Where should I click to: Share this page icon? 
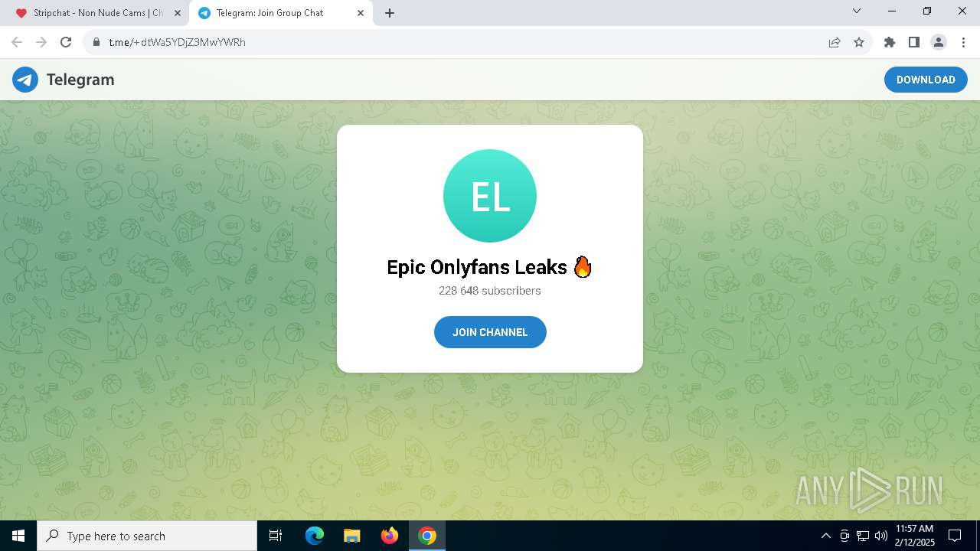point(835,42)
